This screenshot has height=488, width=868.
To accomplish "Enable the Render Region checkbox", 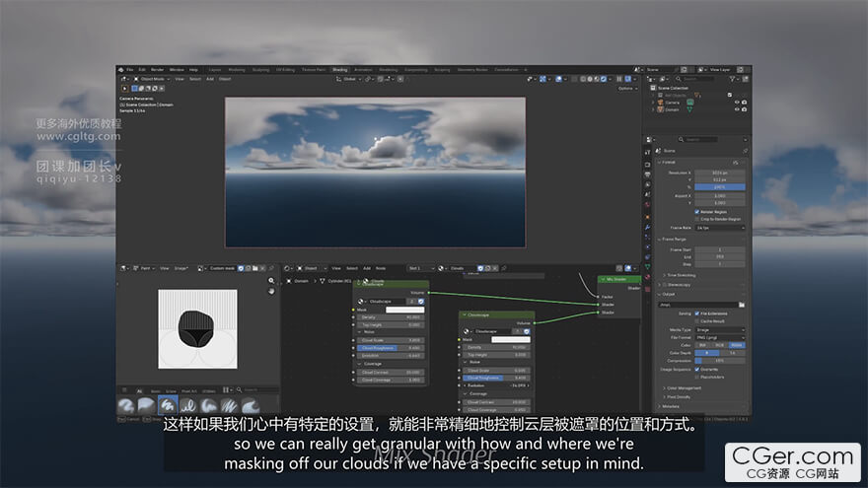I will point(698,211).
